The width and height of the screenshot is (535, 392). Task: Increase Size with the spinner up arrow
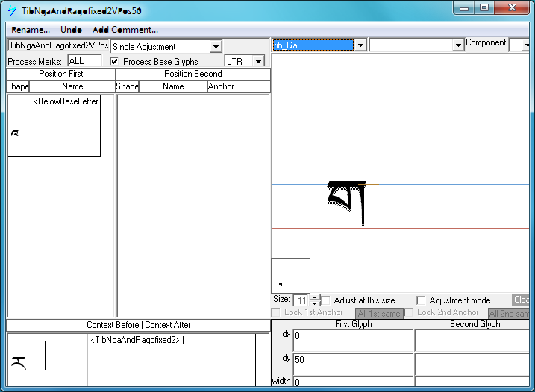315,297
